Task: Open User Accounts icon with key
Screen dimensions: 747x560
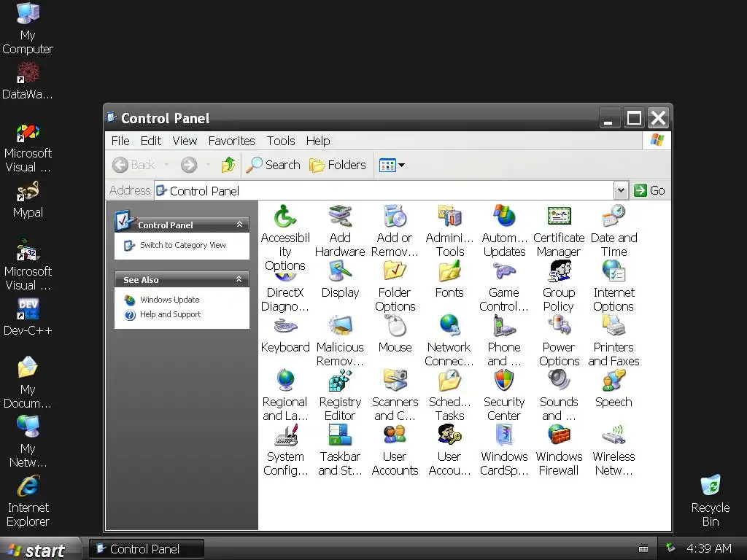Action: (x=449, y=435)
